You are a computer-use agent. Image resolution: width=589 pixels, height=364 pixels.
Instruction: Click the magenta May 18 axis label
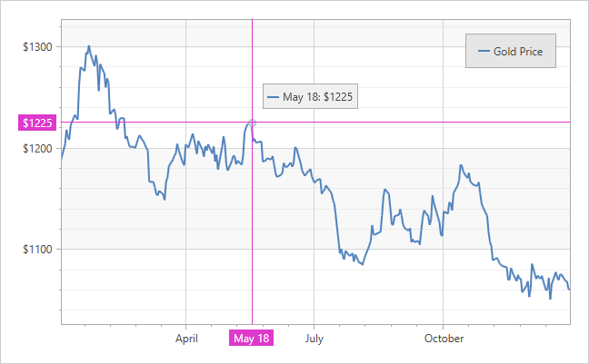(252, 339)
